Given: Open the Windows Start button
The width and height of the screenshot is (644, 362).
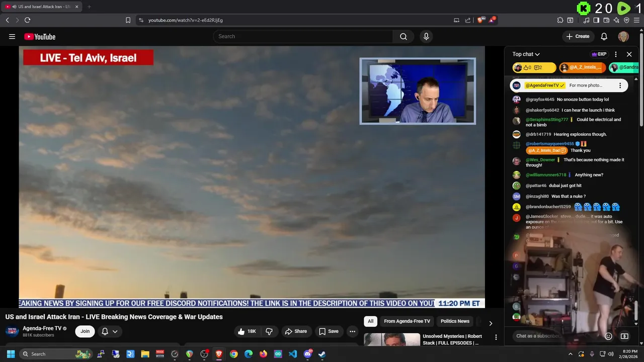Looking at the screenshot, I should [x=11, y=354].
